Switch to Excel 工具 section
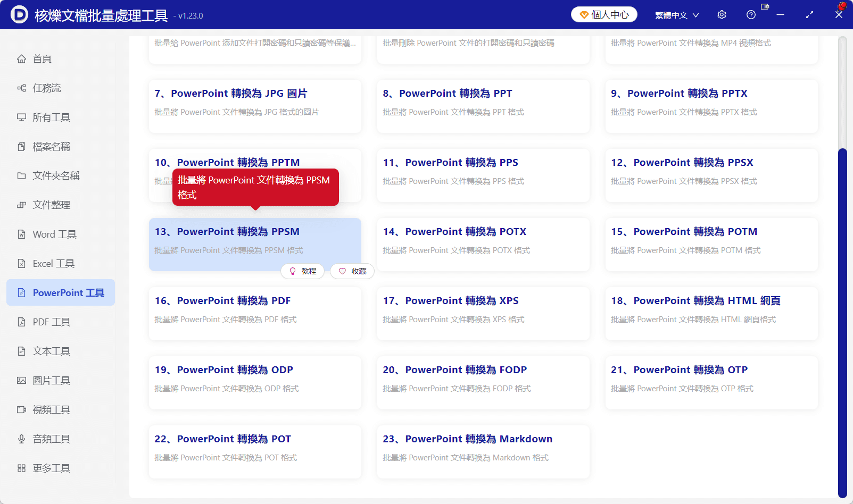The width and height of the screenshot is (853, 504). point(61,264)
